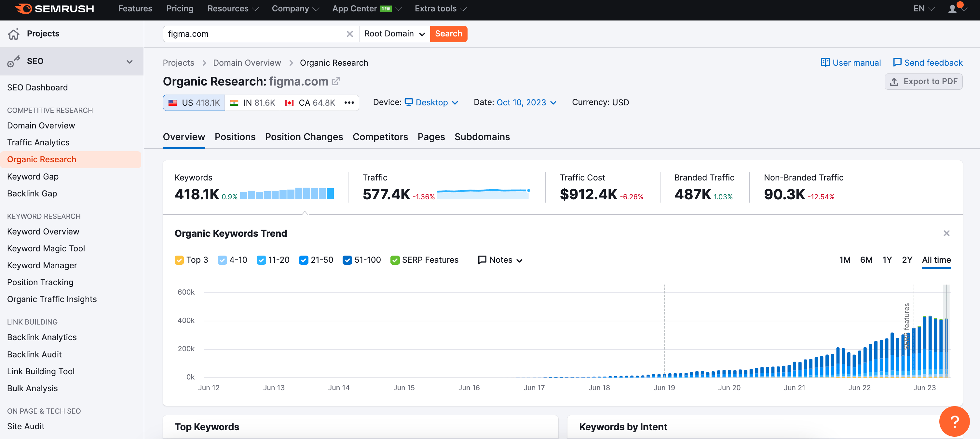The height and width of the screenshot is (439, 980).
Task: Open the user profile icon
Action: pyautogui.click(x=952, y=9)
